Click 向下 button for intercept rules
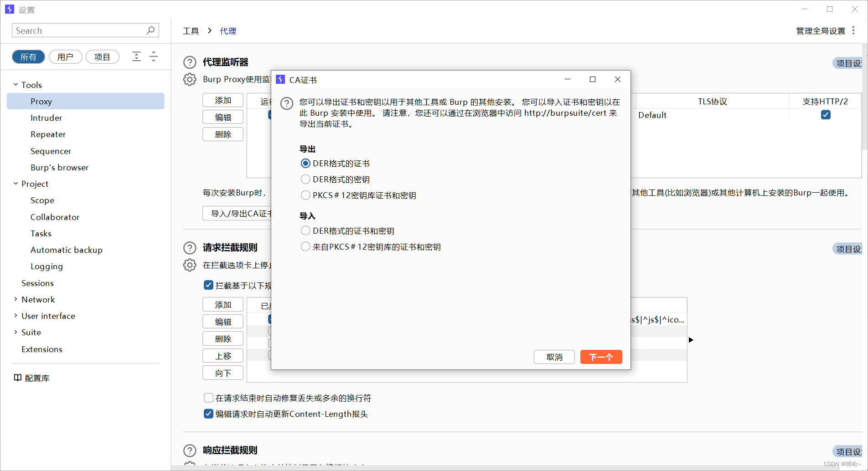Image resolution: width=868 pixels, height=471 pixels. 223,373
